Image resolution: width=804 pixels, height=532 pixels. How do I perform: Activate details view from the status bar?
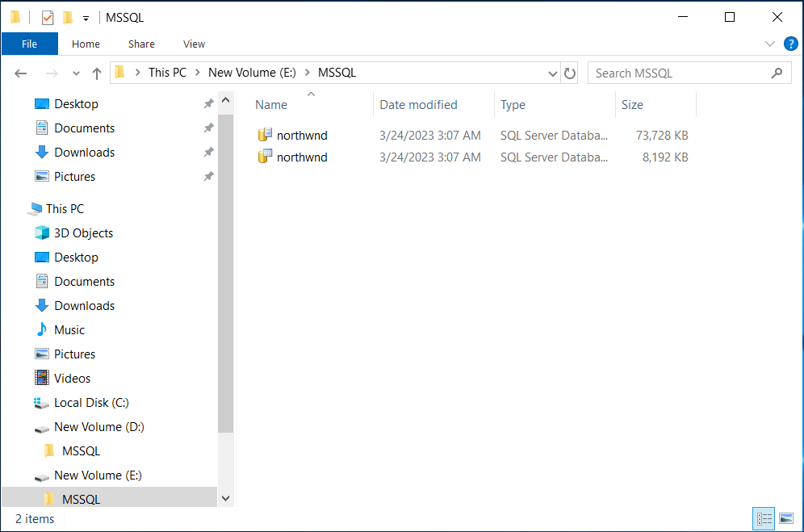[x=764, y=518]
